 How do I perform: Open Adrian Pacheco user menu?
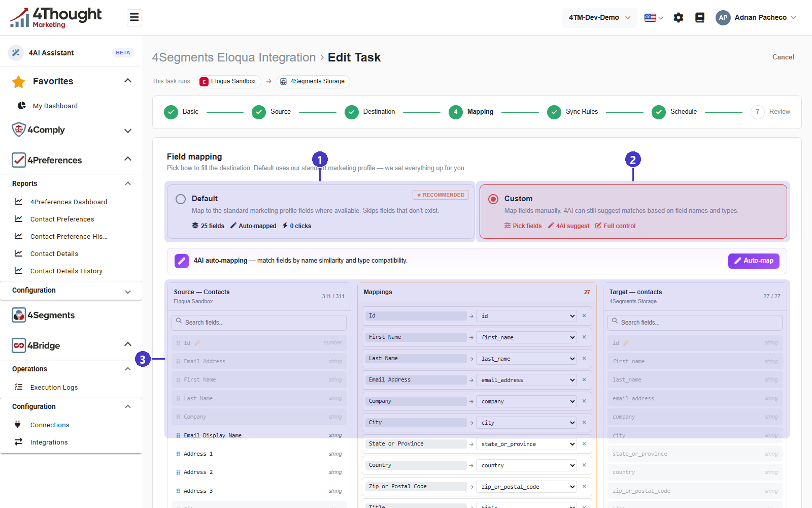pyautogui.click(x=756, y=18)
